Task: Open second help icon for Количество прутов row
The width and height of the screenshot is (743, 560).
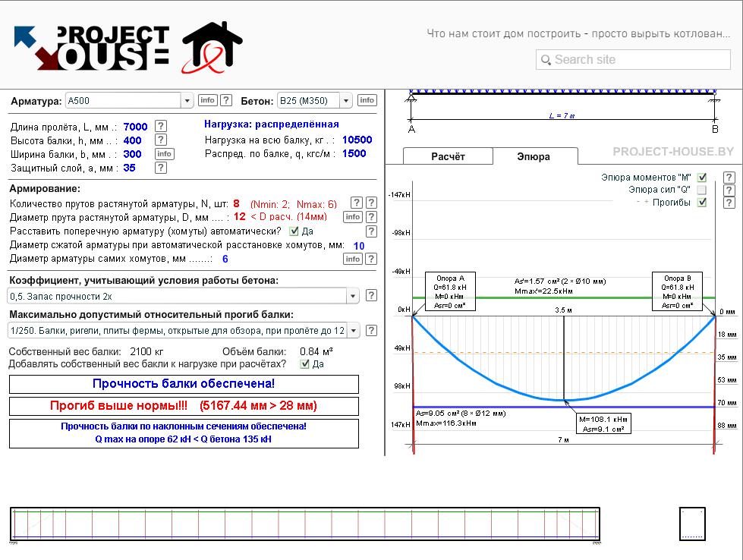Action: [x=372, y=203]
